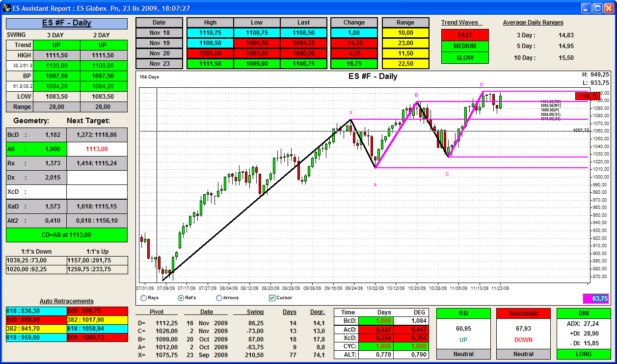This screenshot has height=364, width=617.
Task: Click the MEDIUM trend wave button
Action: (x=465, y=46)
